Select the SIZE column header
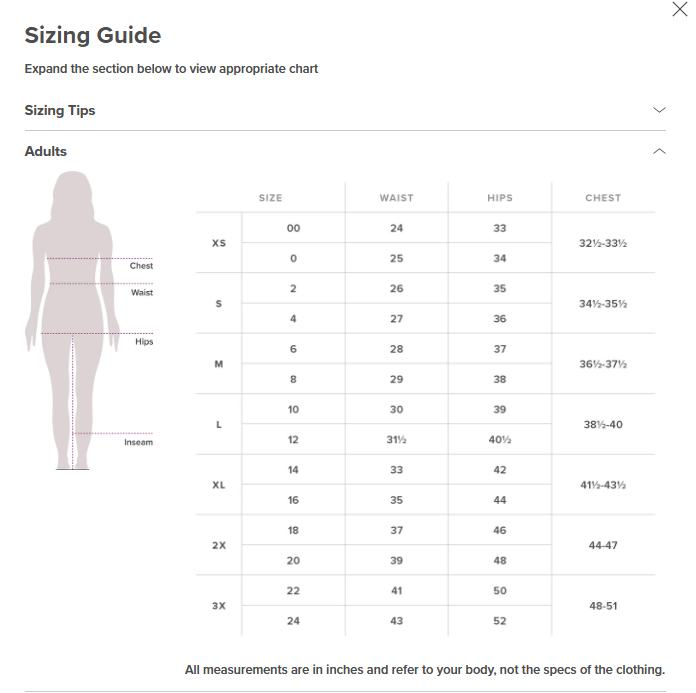Viewport: 696px width, 693px height. click(270, 198)
